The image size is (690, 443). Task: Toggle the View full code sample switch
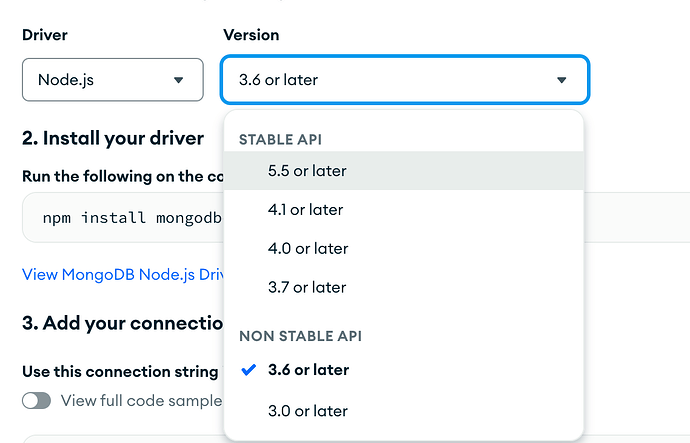coord(37,400)
